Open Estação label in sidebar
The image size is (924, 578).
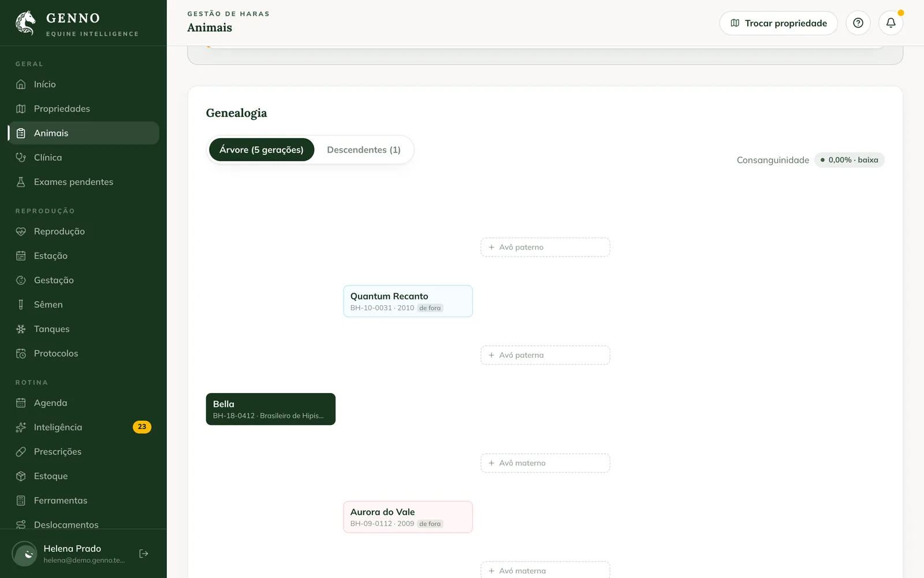(x=51, y=255)
